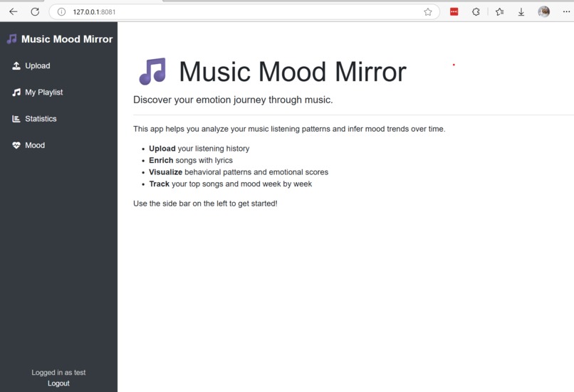Click the Logout link

click(x=58, y=383)
